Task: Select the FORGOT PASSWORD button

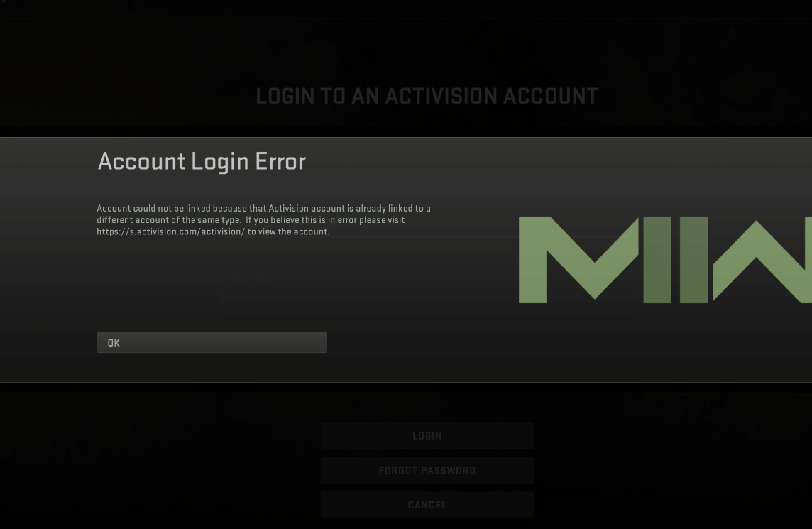Action: [427, 471]
